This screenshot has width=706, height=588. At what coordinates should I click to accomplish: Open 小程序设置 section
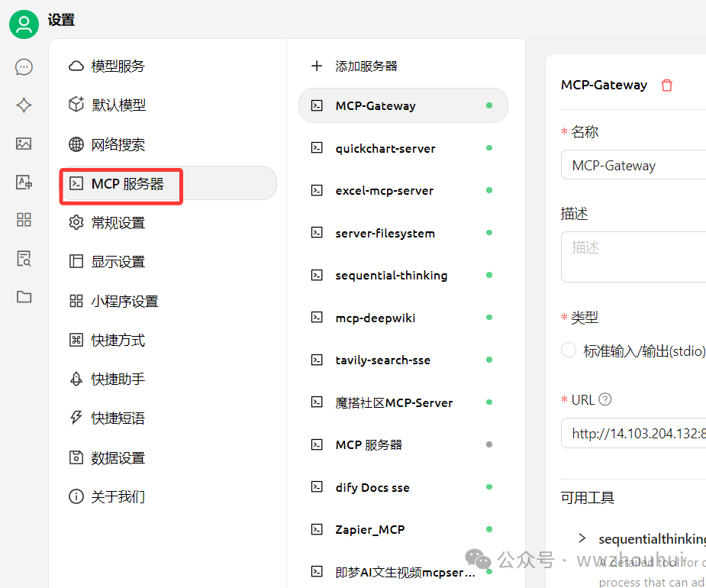(169, 301)
